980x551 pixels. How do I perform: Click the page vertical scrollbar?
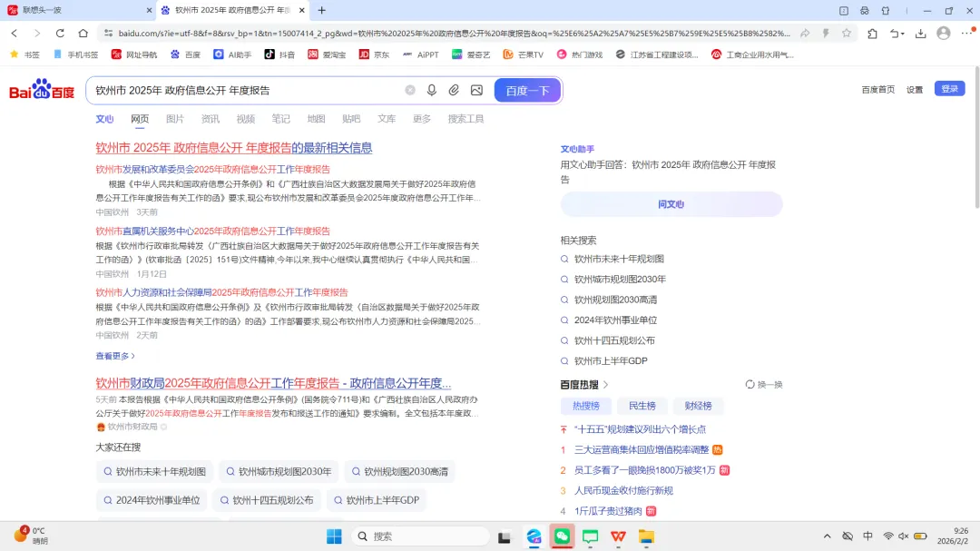click(976, 138)
